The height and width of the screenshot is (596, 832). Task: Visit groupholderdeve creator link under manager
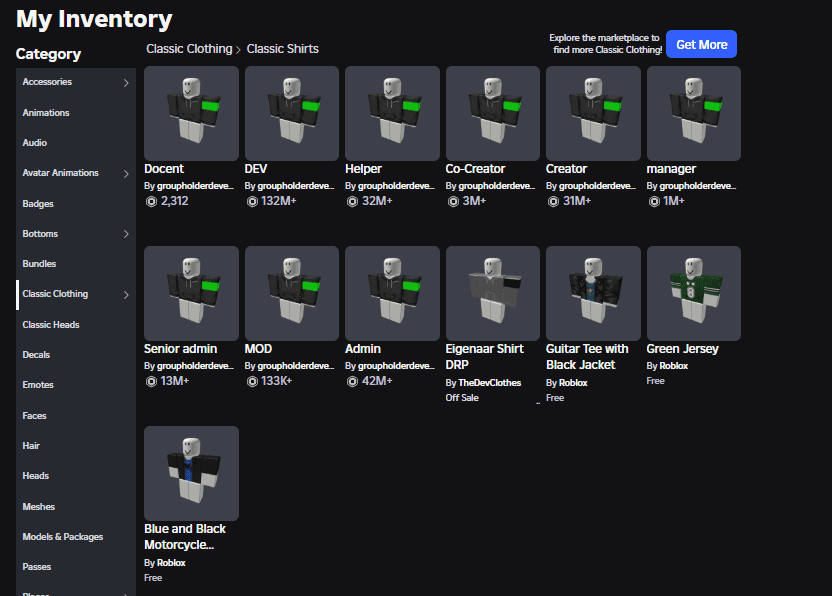698,186
